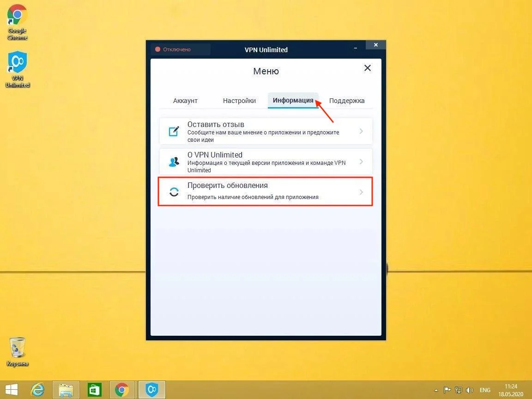Open the Windows Store taskbar icon
The width and height of the screenshot is (532, 399).
click(94, 390)
